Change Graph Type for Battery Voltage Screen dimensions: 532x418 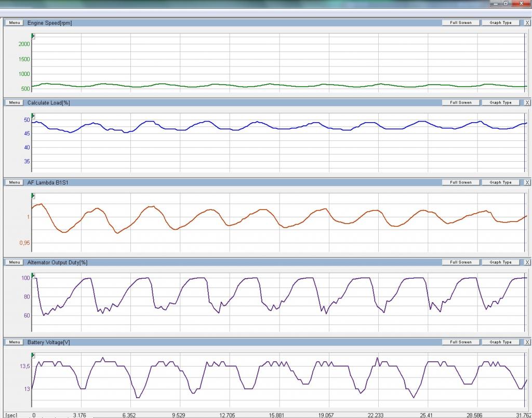500,342
